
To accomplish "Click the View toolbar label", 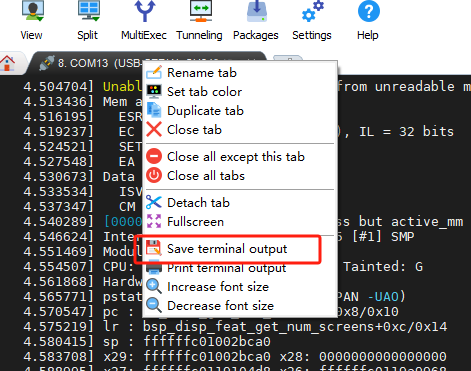I will [x=31, y=35].
